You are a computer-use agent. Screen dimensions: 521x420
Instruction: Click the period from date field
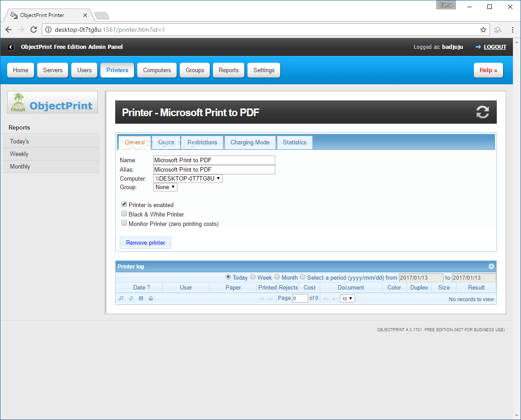tap(421, 278)
